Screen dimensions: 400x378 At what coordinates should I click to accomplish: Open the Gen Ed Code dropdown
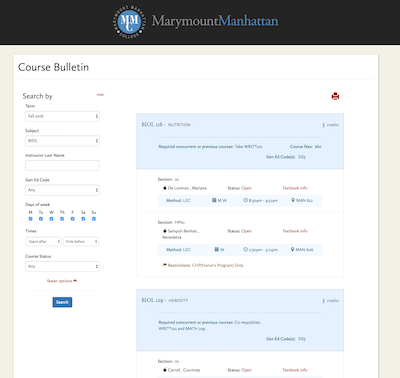pyautogui.click(x=62, y=190)
